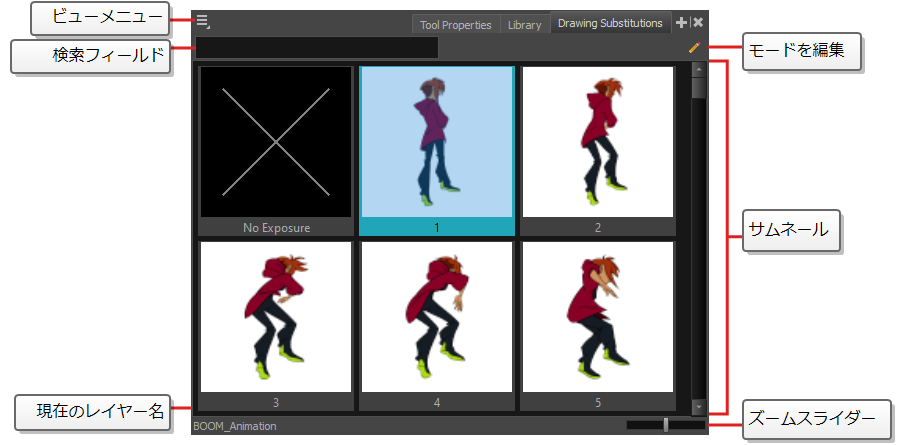Click the BOOM_Animation layer name

[235, 426]
